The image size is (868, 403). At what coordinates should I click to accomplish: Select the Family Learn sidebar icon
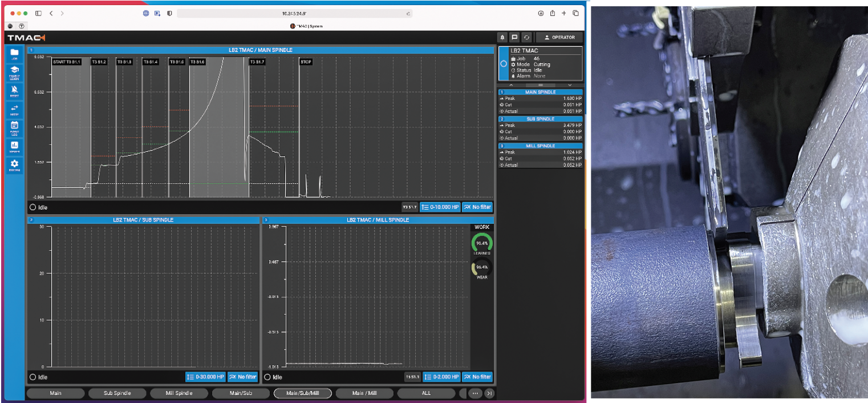click(14, 72)
